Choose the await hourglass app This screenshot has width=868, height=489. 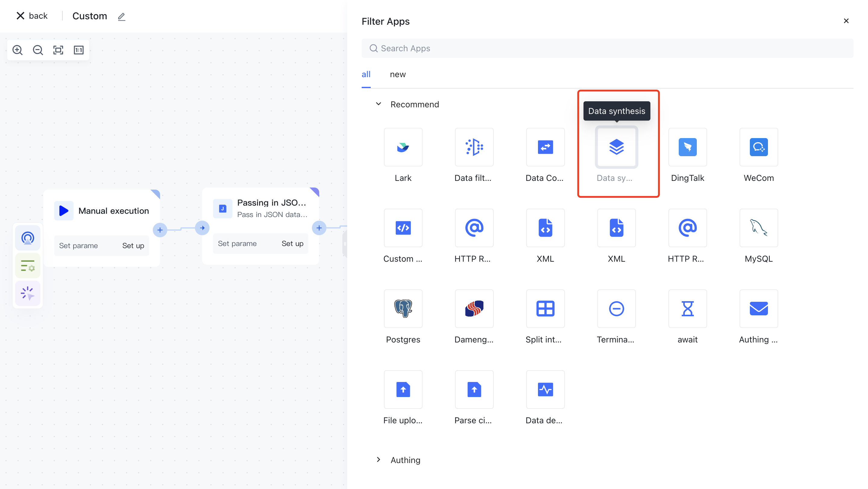click(x=687, y=309)
